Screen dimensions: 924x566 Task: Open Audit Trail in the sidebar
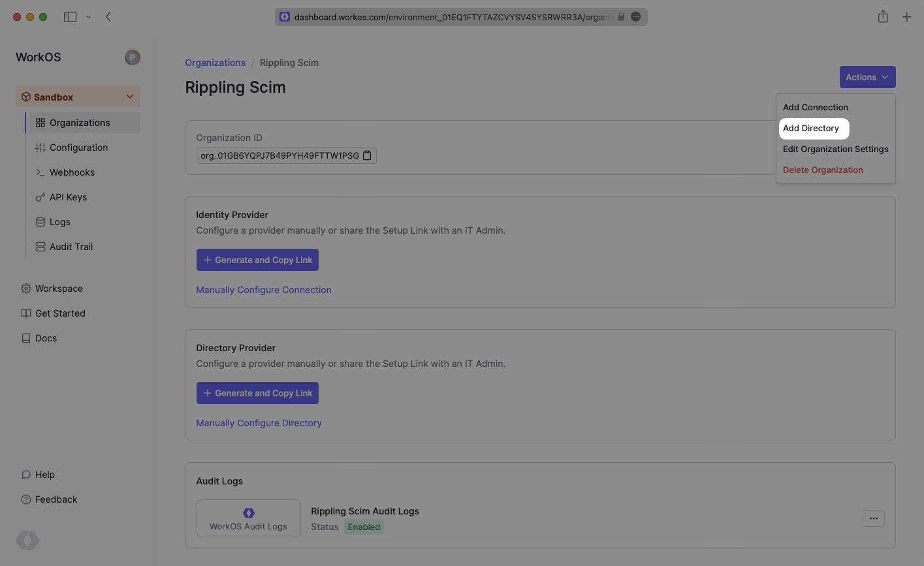[71, 247]
